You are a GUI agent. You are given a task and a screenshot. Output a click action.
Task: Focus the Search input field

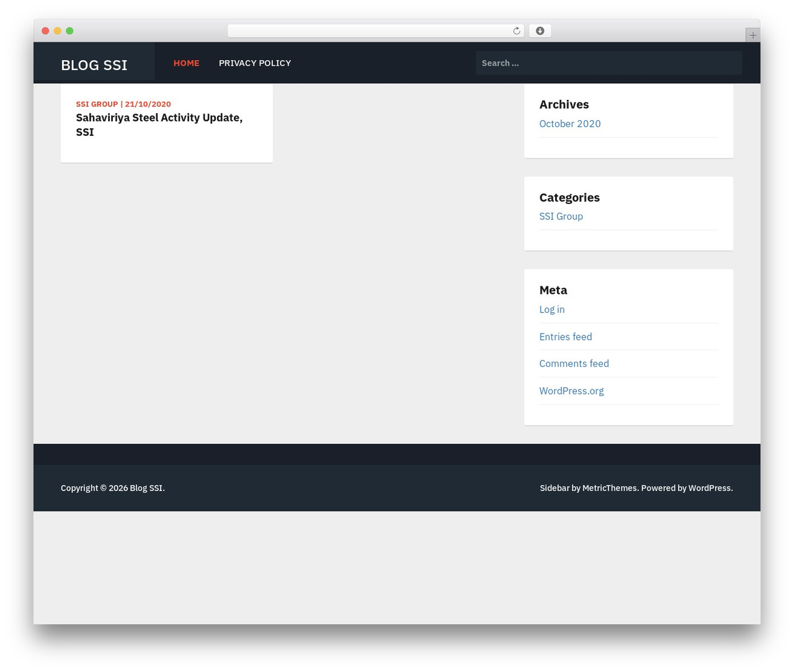click(x=609, y=63)
